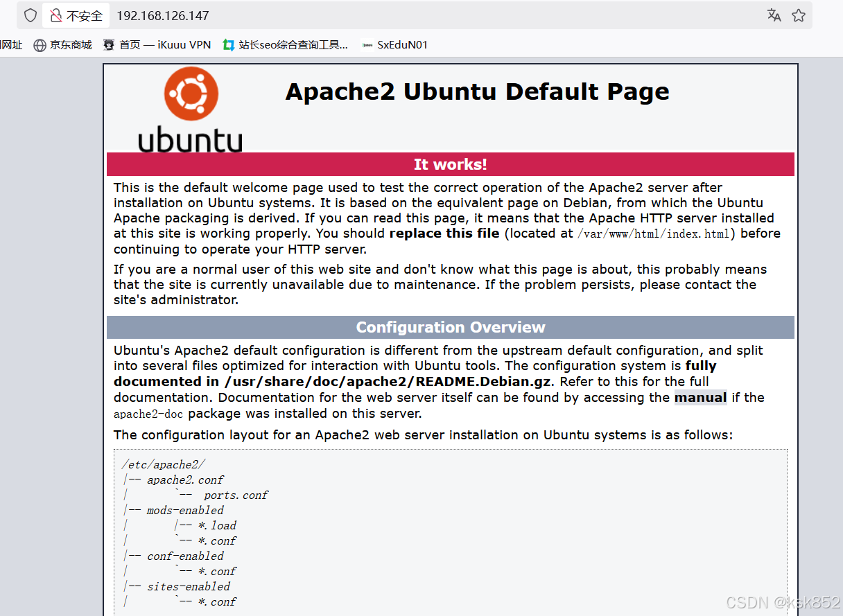Viewport: 843px width, 616px height.
Task: Click the iKuuu VPN bookmark favicon
Action: tap(109, 45)
